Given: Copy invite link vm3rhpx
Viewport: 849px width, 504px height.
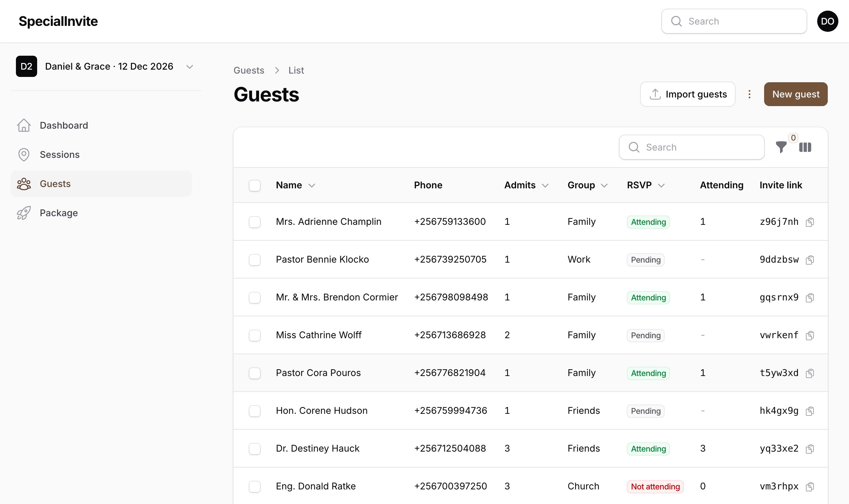Looking at the screenshot, I should 810,487.
